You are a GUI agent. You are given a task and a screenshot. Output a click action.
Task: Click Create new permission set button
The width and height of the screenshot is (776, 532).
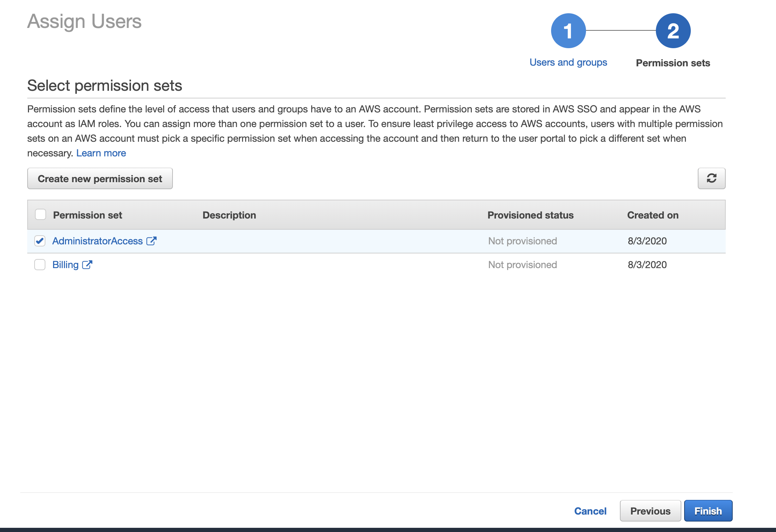(100, 178)
